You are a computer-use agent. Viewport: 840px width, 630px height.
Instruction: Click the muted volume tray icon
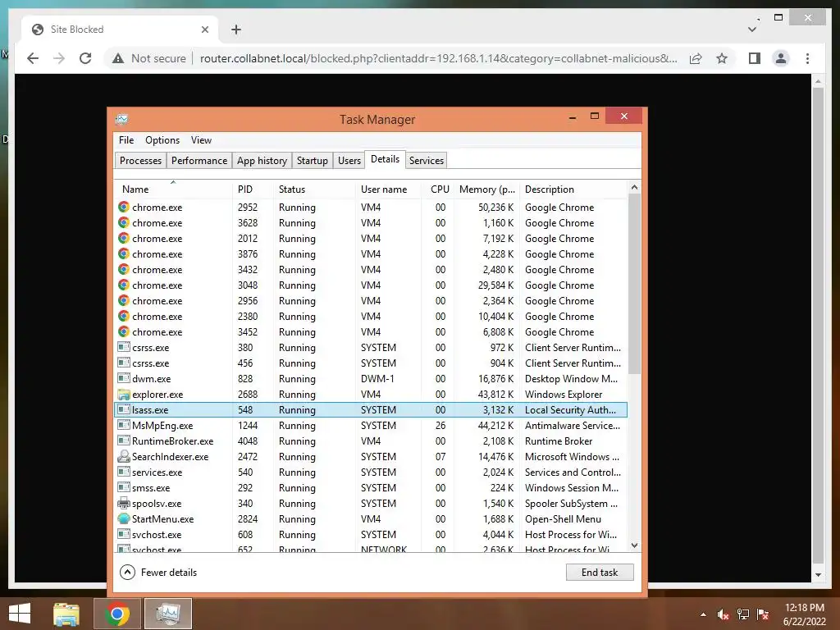click(723, 614)
